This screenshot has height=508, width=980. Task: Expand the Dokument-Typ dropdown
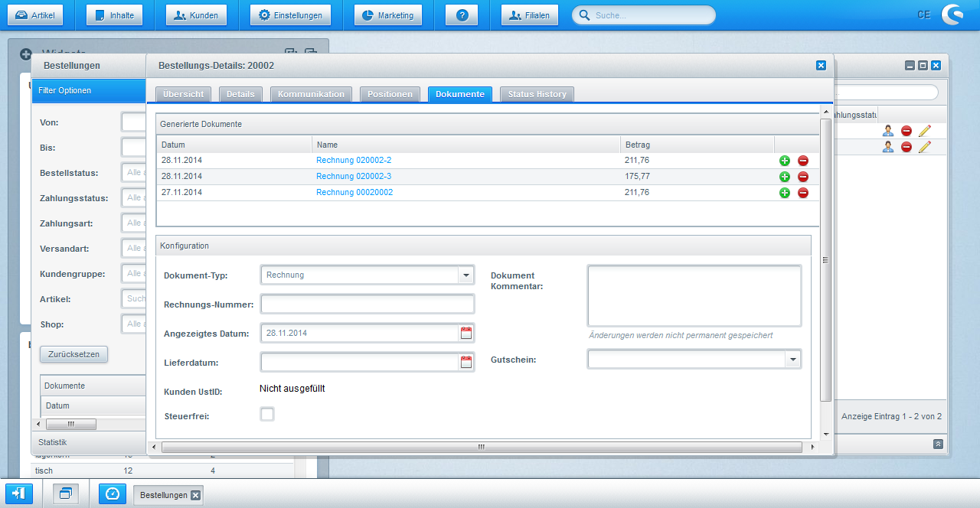(465, 275)
